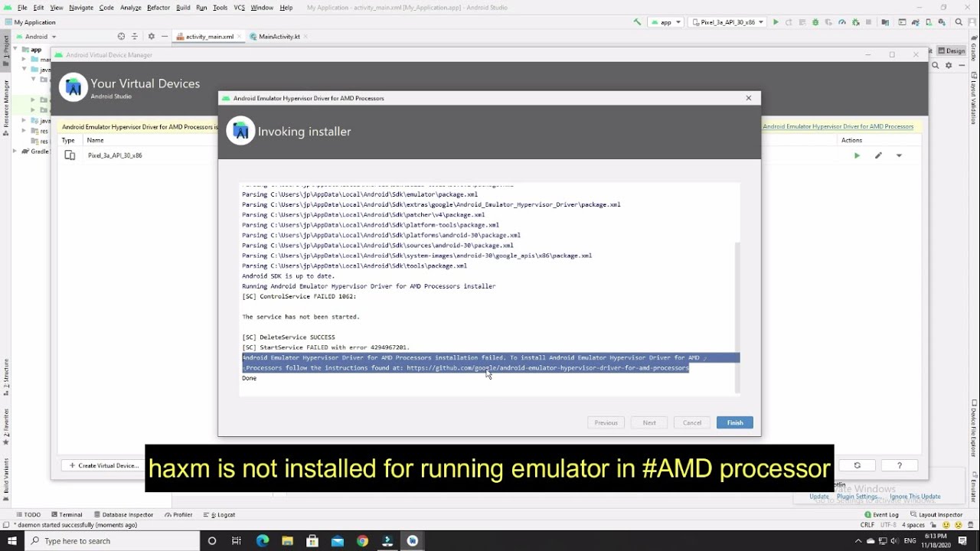Open the Tools menu
This screenshot has height=551, width=980.
point(220,8)
